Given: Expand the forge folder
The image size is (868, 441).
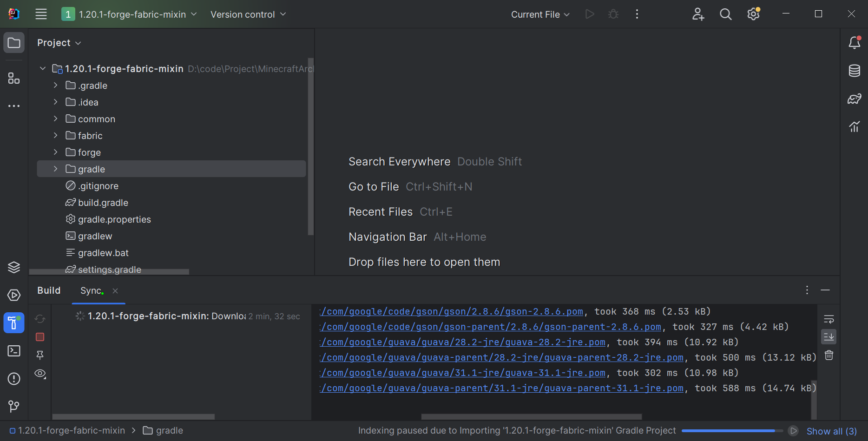Looking at the screenshot, I should [x=55, y=152].
